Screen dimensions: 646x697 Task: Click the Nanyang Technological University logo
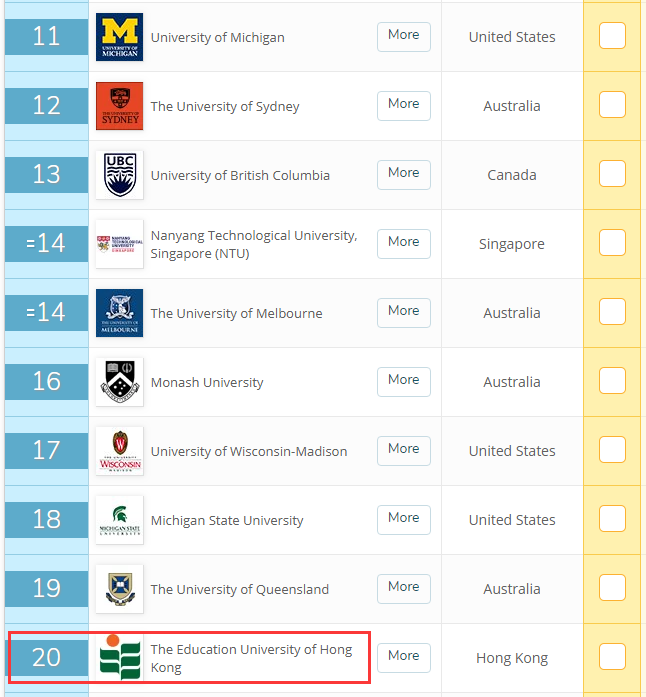click(119, 244)
